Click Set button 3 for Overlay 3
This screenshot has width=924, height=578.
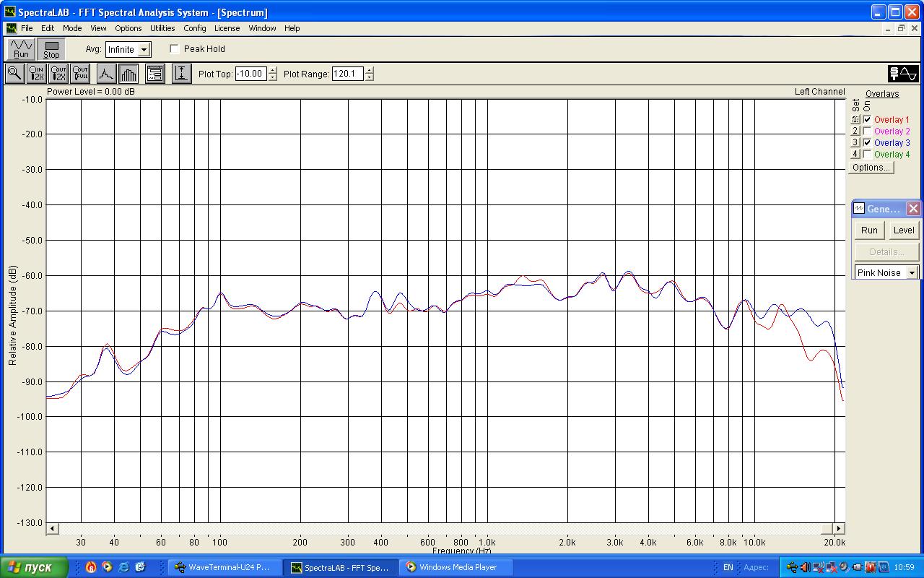855,143
